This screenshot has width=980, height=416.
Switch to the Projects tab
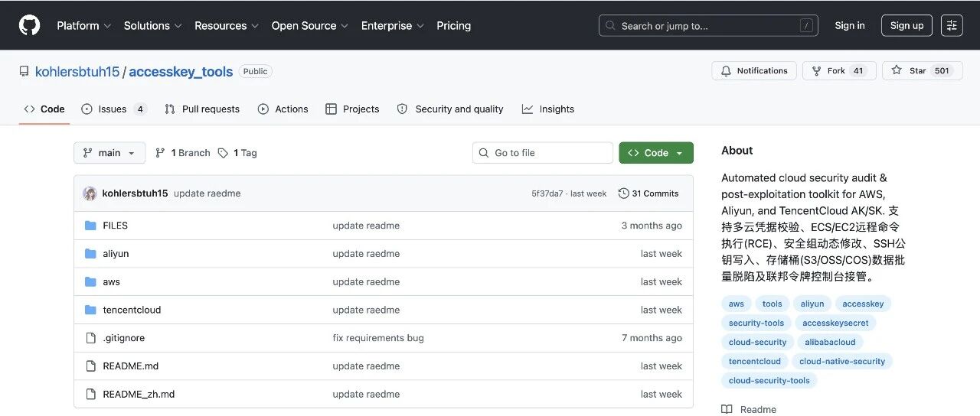(x=352, y=109)
